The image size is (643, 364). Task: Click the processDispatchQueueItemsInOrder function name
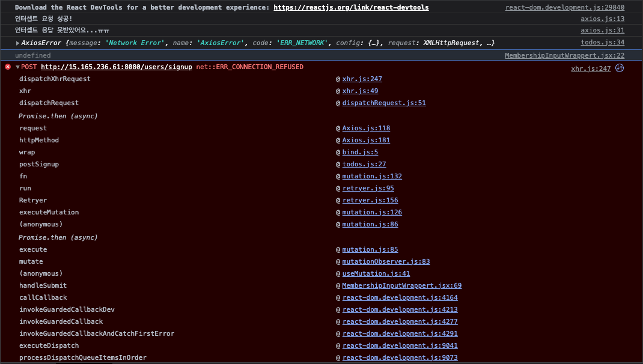coord(83,357)
